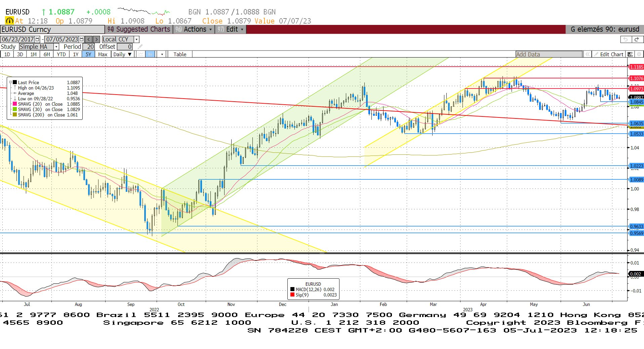Open the end date calendar picker

[81, 39]
